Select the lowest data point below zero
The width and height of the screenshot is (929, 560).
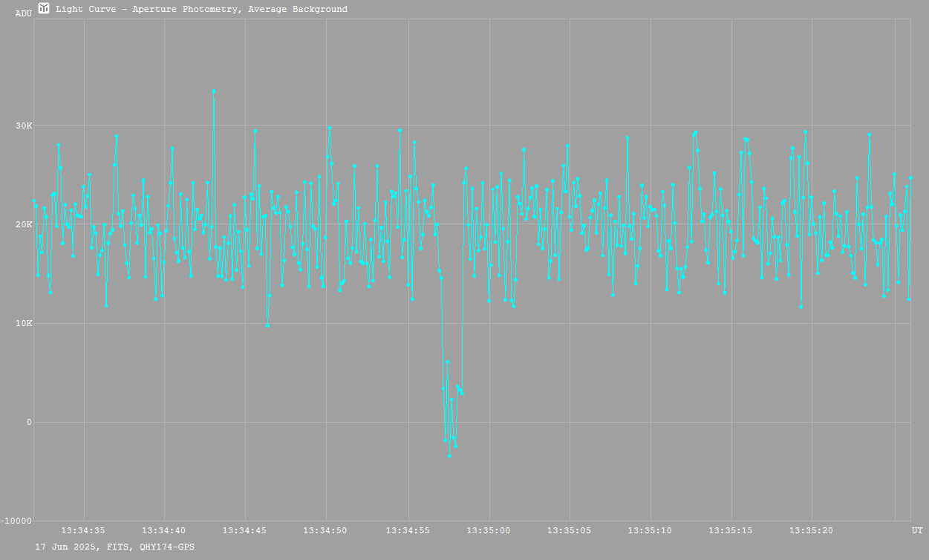[449, 455]
